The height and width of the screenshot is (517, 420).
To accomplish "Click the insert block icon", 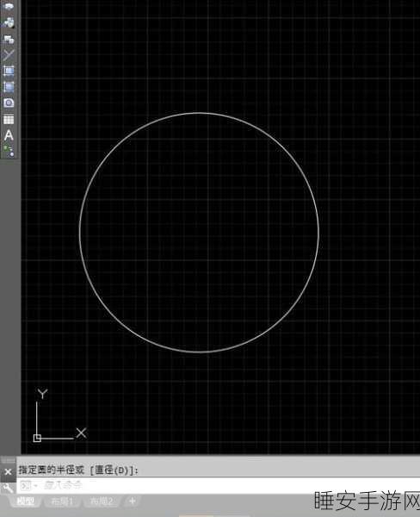I will 9,23.
